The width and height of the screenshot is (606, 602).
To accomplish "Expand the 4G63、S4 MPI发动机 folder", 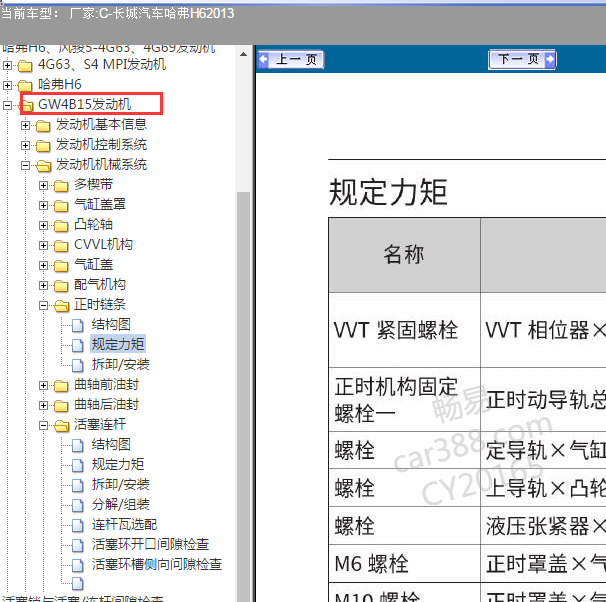I will (x=7, y=65).
